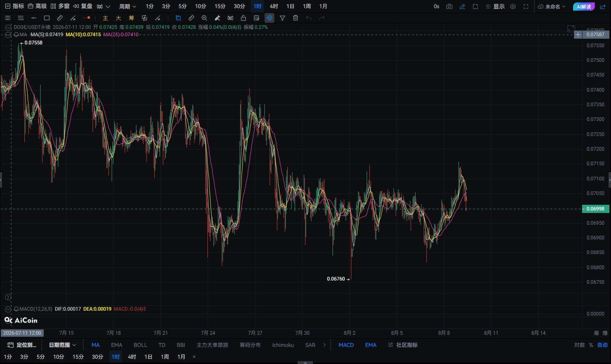Enable the BOLL indicator

(140, 345)
